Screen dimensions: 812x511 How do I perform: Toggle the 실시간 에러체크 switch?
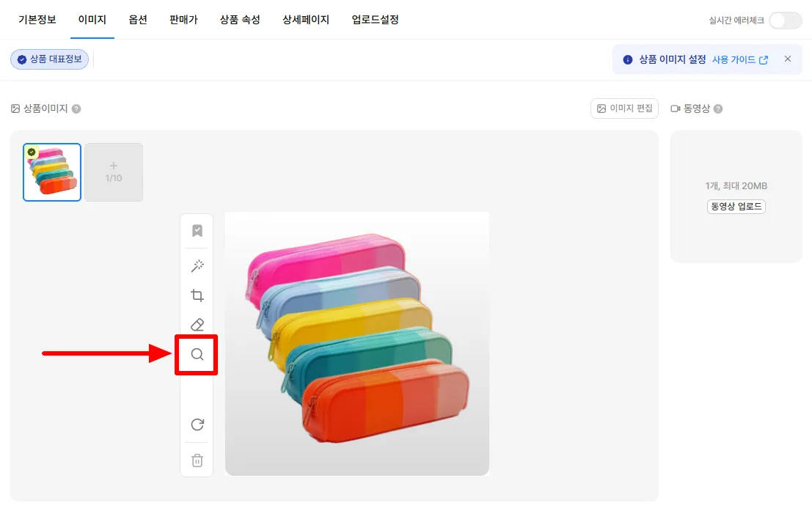point(785,21)
